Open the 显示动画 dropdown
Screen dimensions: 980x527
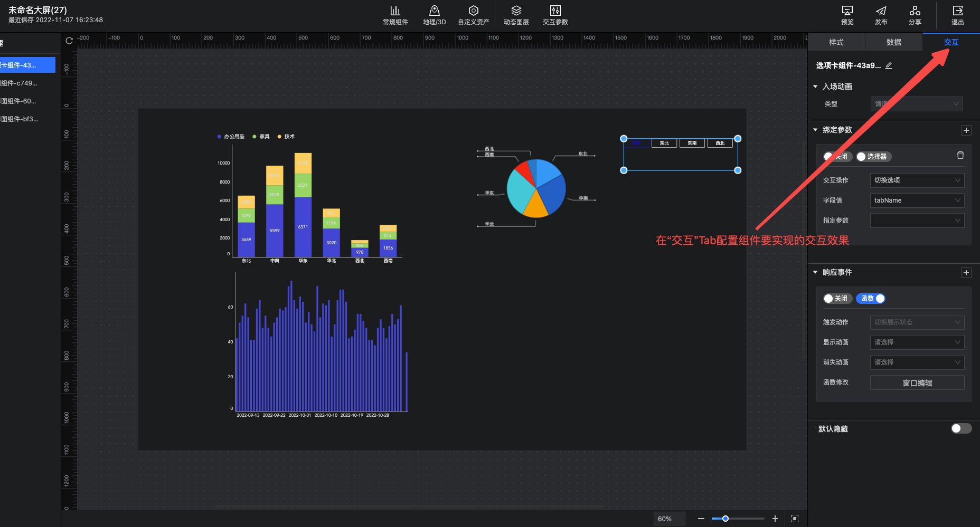(917, 342)
